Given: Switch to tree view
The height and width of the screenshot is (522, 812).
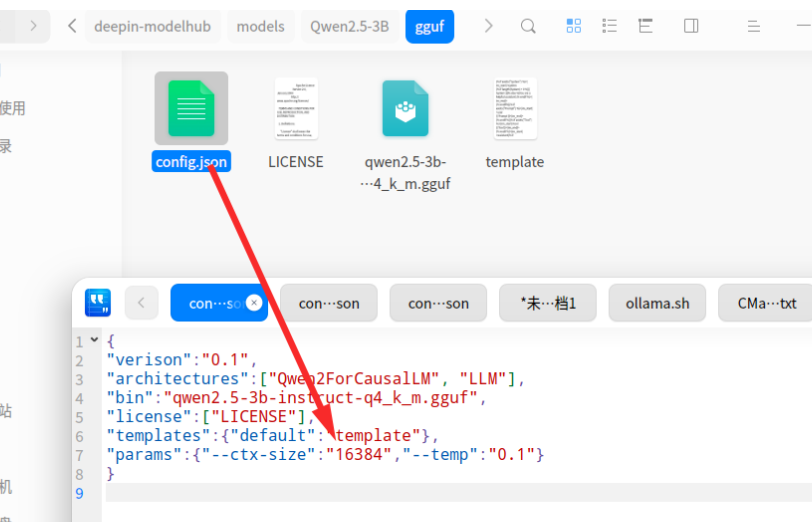Looking at the screenshot, I should (x=646, y=26).
